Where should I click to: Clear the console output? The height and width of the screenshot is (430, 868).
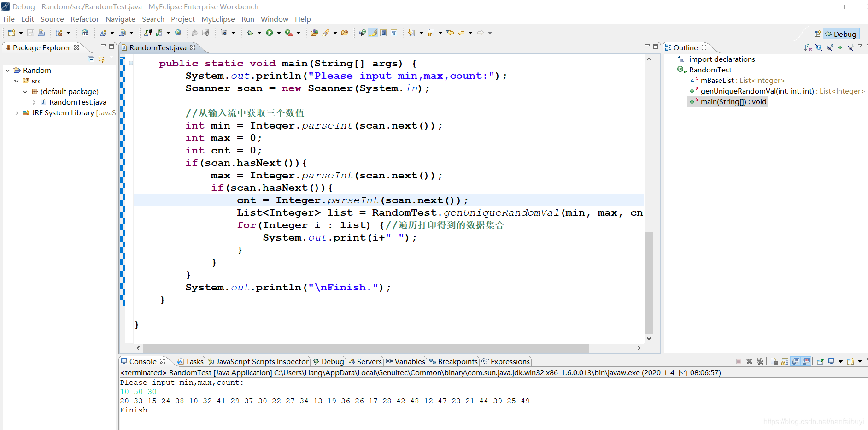pos(774,361)
